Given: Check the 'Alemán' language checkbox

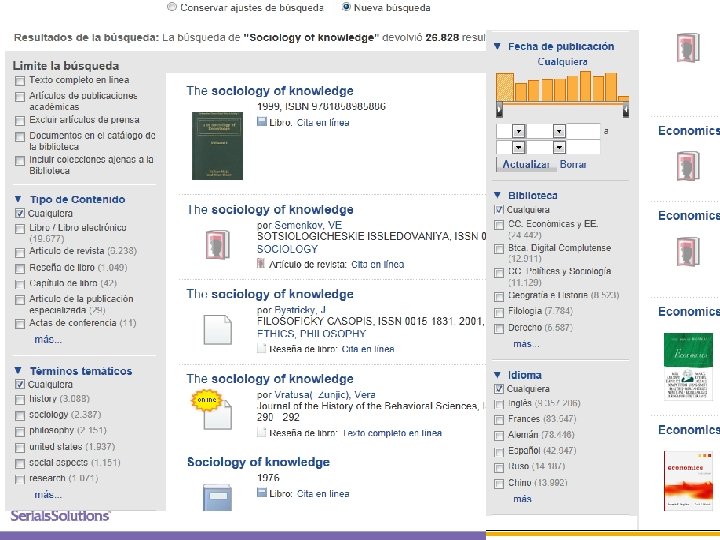Looking at the screenshot, I should coord(499,436).
